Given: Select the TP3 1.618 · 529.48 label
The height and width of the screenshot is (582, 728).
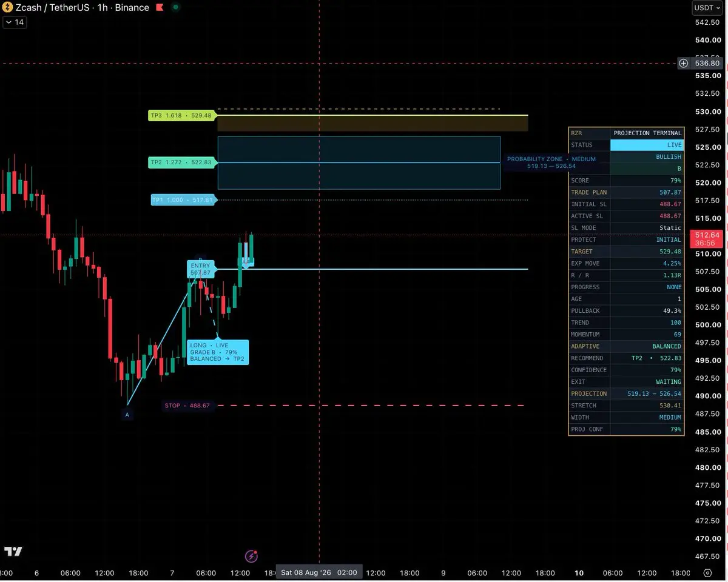Looking at the screenshot, I should (182, 115).
